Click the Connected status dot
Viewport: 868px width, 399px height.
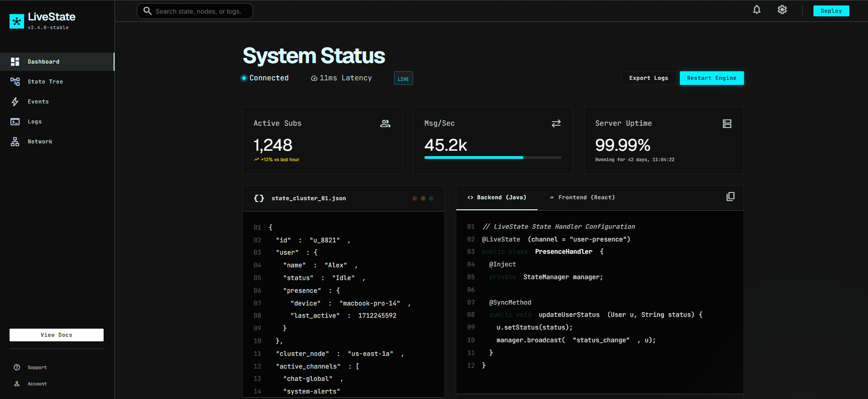(244, 78)
